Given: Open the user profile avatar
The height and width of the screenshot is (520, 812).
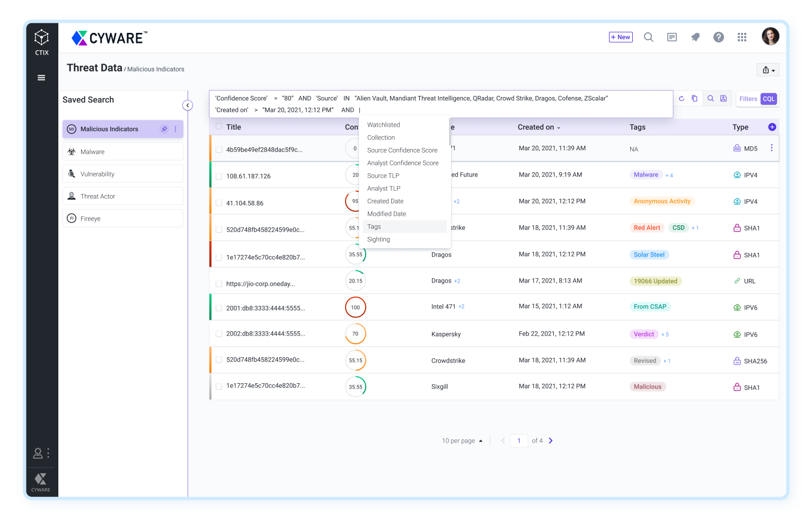Looking at the screenshot, I should click(x=771, y=36).
